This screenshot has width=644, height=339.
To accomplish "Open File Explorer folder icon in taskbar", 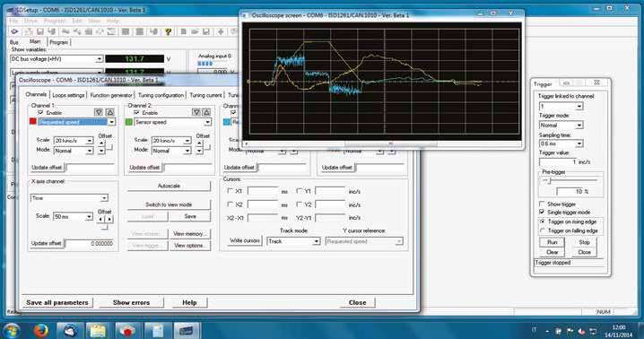I will click(x=98, y=330).
